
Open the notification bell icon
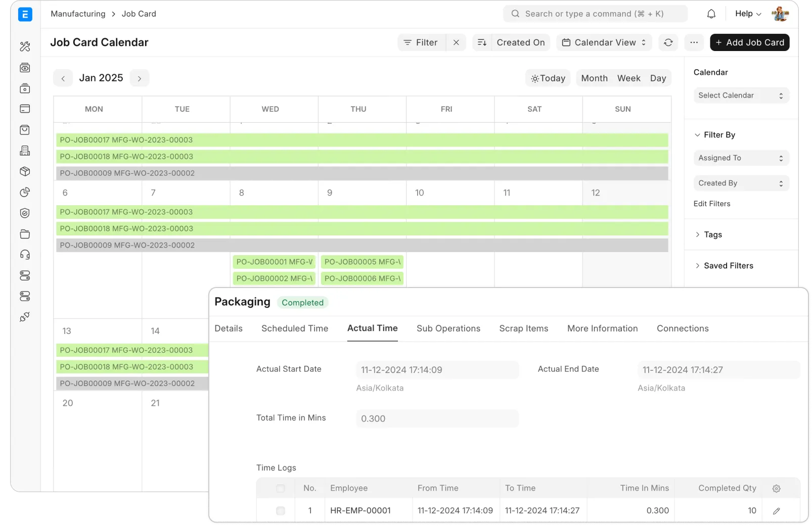point(711,14)
